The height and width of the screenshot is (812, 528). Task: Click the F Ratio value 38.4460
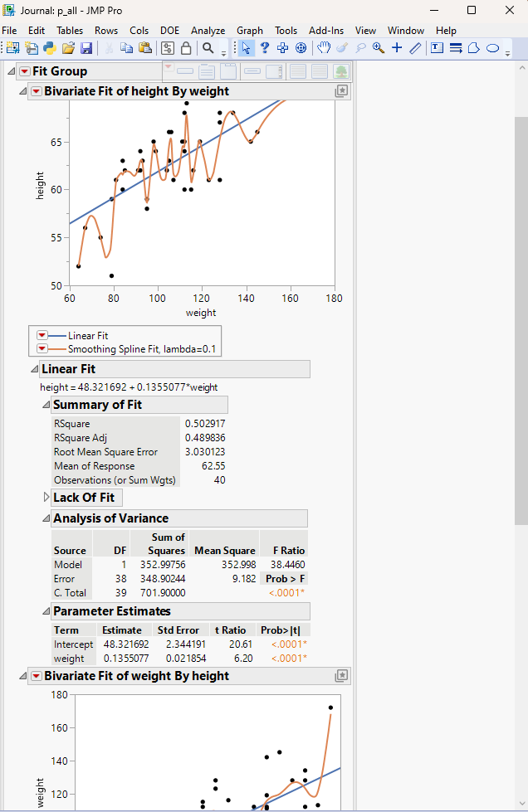point(287,565)
